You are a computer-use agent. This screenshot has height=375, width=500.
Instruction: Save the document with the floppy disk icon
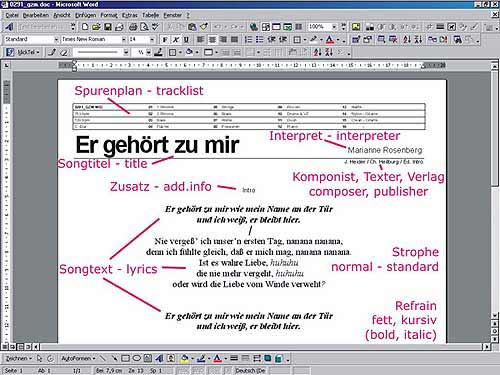(x=108, y=27)
